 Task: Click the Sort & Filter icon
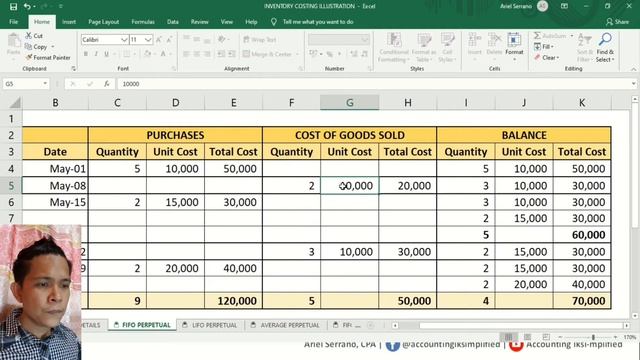click(x=585, y=48)
